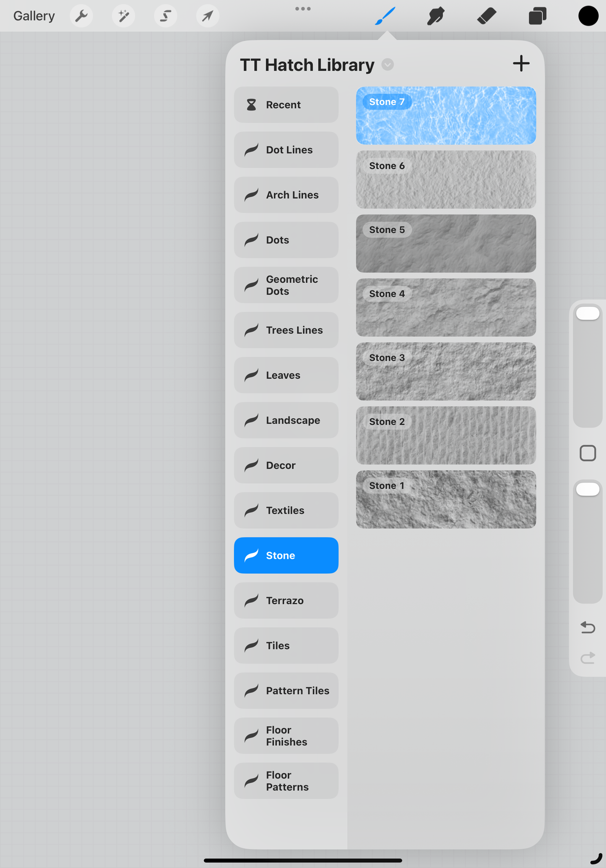606x868 pixels.
Task: Choose the Floor Finishes brush set
Action: point(286,736)
